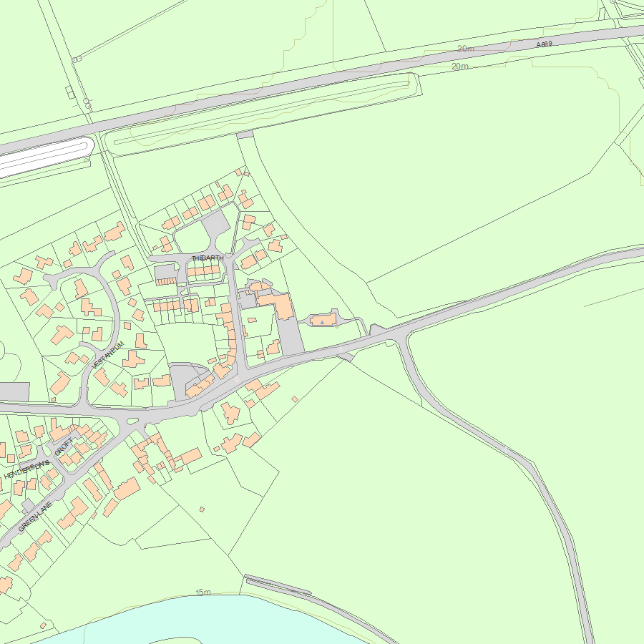This screenshot has width=644, height=644.
Task: Click the VESTANEUM street label
Action: [108, 355]
